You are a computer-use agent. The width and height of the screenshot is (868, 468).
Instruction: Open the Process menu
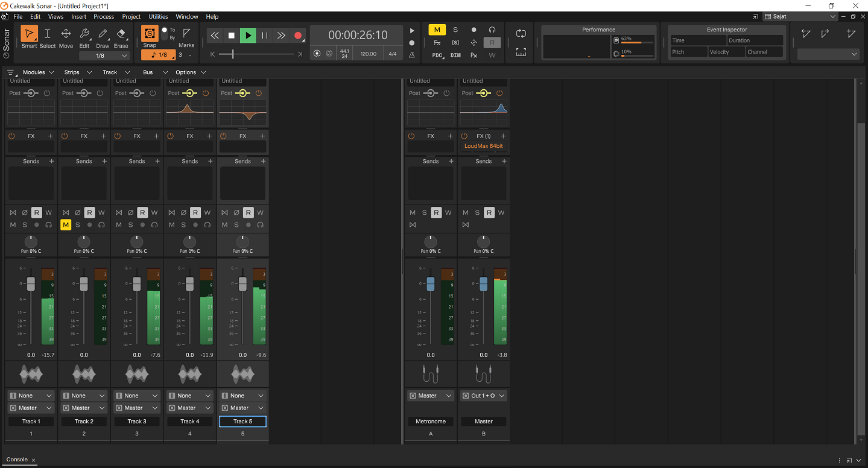click(104, 17)
